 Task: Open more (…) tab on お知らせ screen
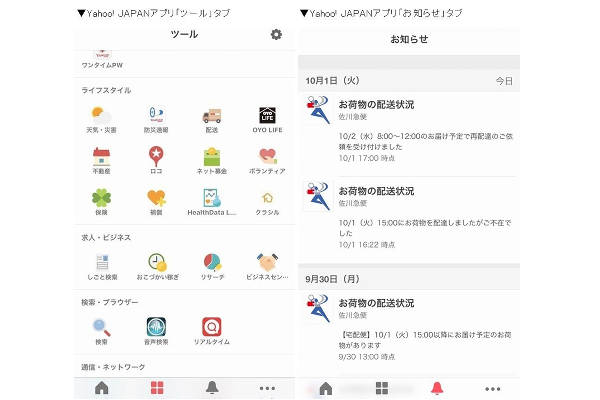point(492,389)
